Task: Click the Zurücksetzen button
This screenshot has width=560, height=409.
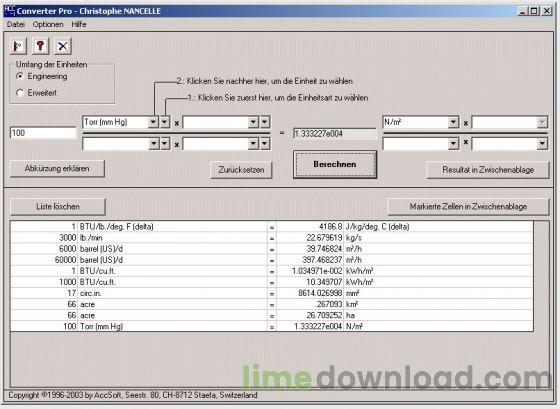Action: pyautogui.click(x=241, y=170)
